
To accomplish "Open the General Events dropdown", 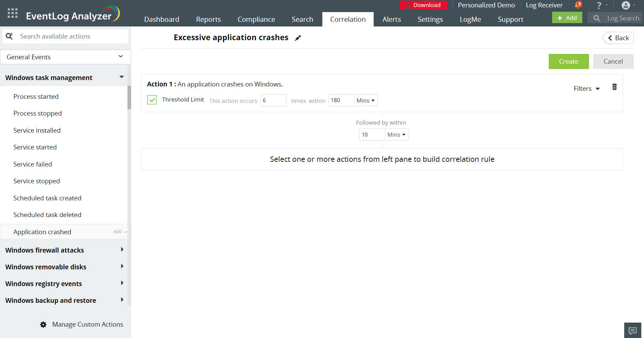I will pos(66,57).
